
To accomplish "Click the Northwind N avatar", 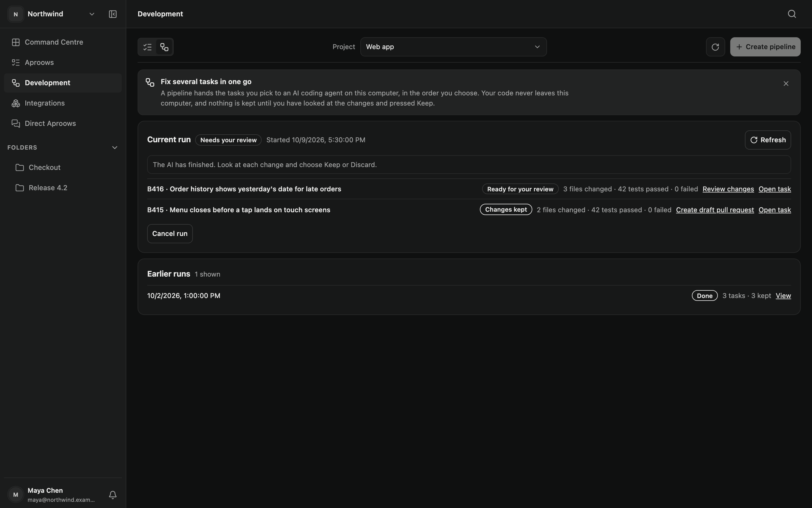I will [16, 14].
